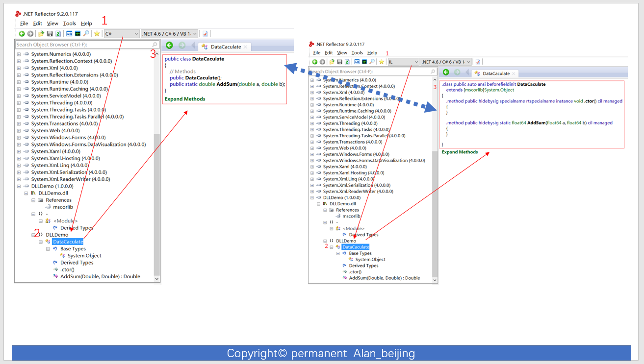The image size is (644, 364).
Task: Open Tools menu in right Reflector window
Action: [357, 53]
